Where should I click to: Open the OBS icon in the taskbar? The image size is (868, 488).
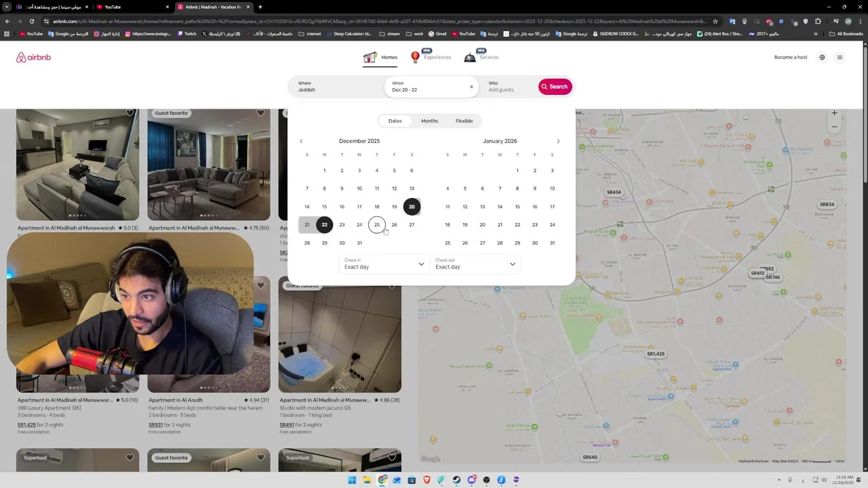486,480
